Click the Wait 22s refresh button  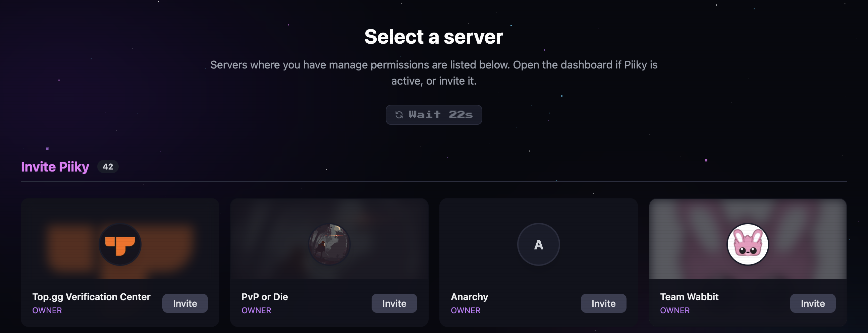434,115
